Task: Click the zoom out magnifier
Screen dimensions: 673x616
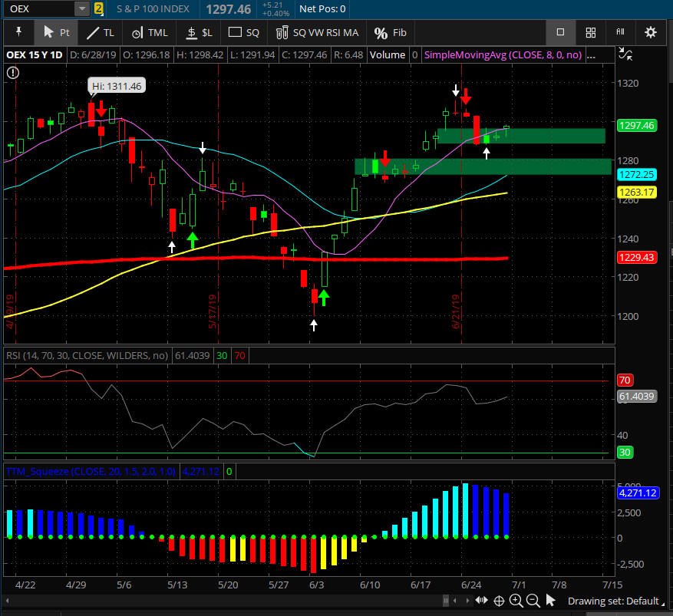Action: 533,601
